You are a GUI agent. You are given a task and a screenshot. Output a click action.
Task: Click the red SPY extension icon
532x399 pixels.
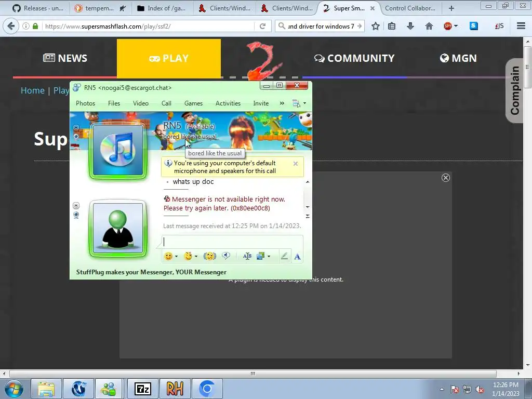[447, 26]
